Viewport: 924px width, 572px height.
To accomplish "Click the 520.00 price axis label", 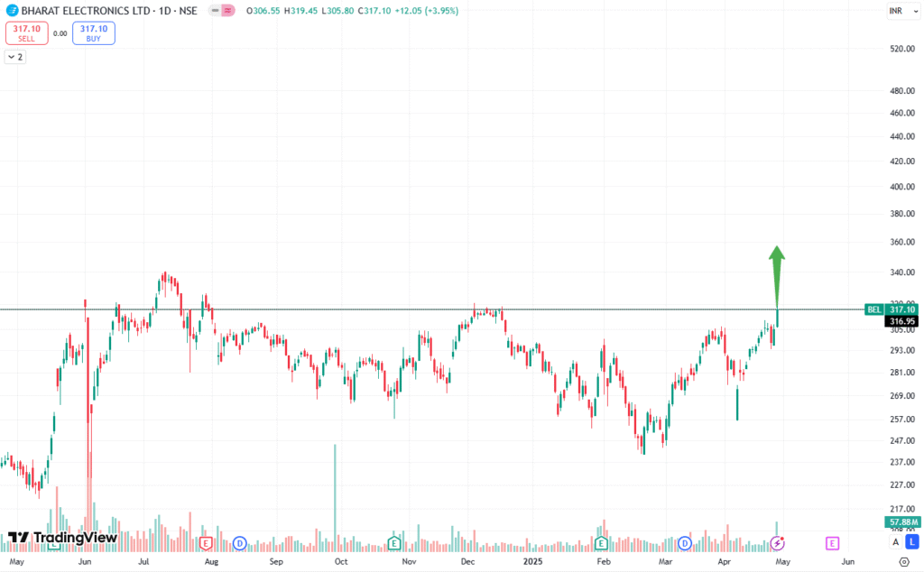I will coord(902,49).
